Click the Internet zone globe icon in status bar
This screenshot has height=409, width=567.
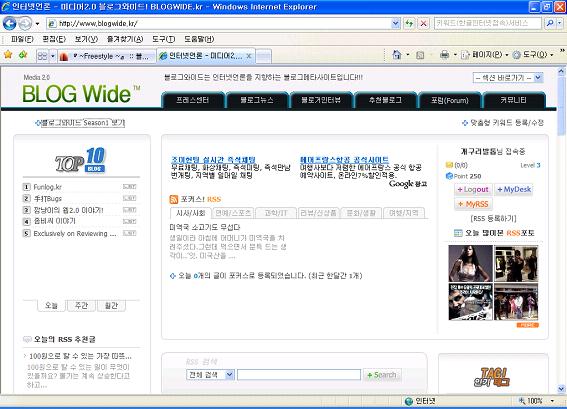(409, 401)
